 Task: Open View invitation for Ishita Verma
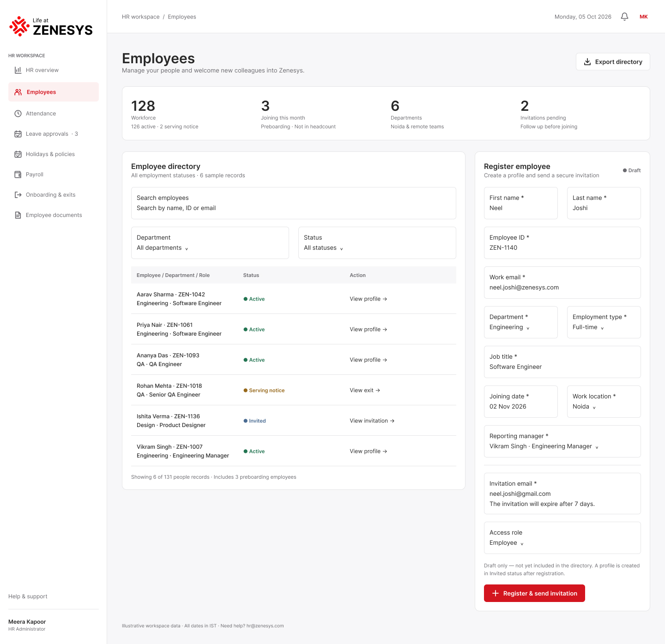372,421
